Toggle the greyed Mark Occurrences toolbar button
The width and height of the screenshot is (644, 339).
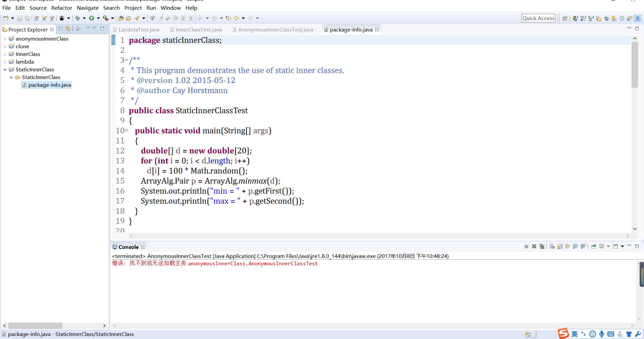click(161, 18)
